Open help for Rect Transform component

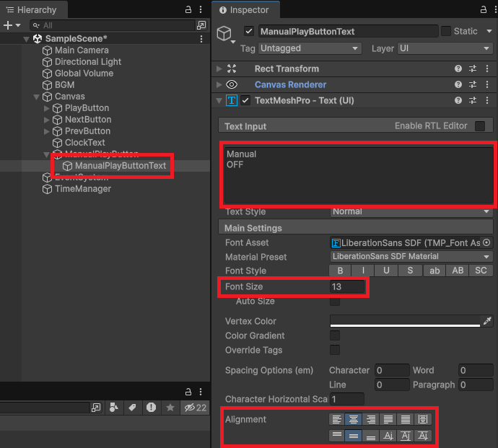(x=458, y=69)
